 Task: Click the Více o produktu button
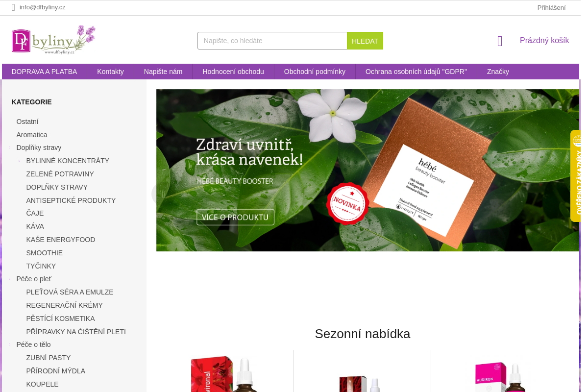235,217
